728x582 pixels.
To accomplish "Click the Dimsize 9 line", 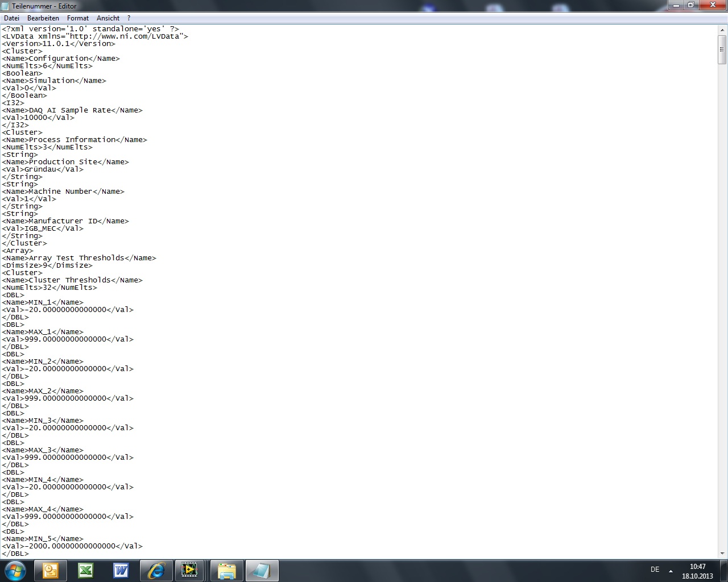I will click(x=47, y=265).
